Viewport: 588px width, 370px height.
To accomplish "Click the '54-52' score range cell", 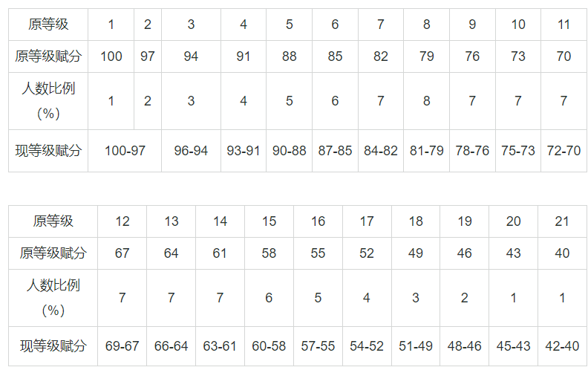I will tap(367, 346).
